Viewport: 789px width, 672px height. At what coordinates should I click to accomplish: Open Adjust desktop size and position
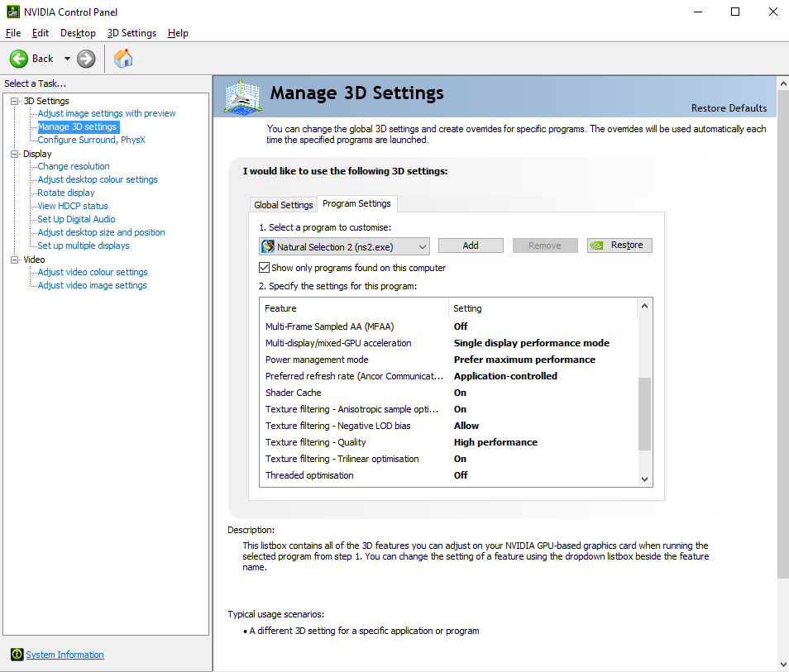click(101, 232)
